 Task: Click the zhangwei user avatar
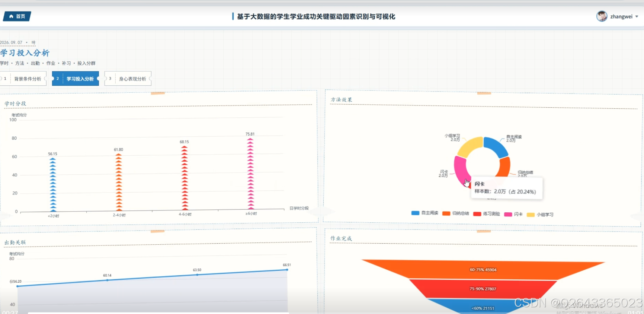602,16
